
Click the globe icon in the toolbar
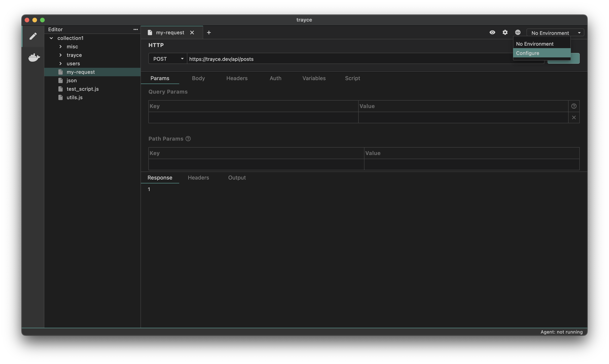[518, 32]
